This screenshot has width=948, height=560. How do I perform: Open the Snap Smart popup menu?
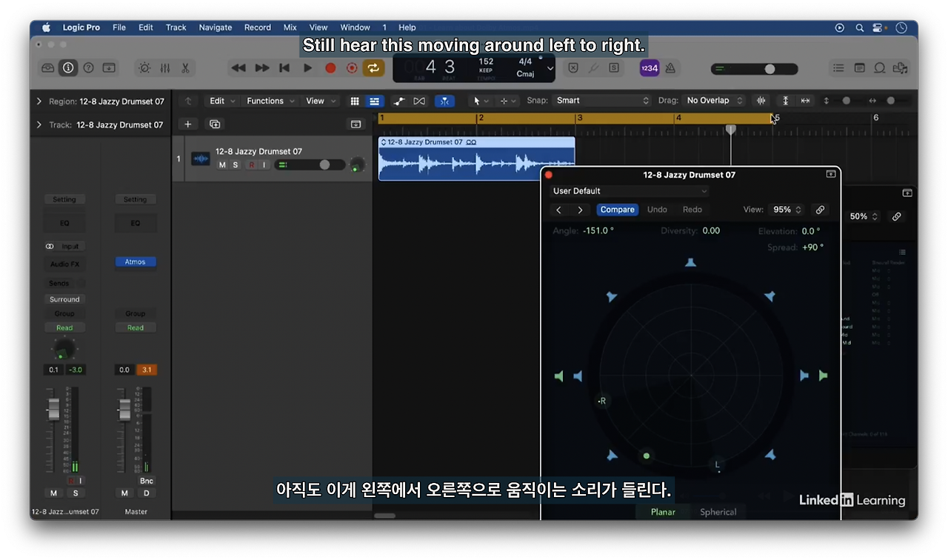point(601,101)
